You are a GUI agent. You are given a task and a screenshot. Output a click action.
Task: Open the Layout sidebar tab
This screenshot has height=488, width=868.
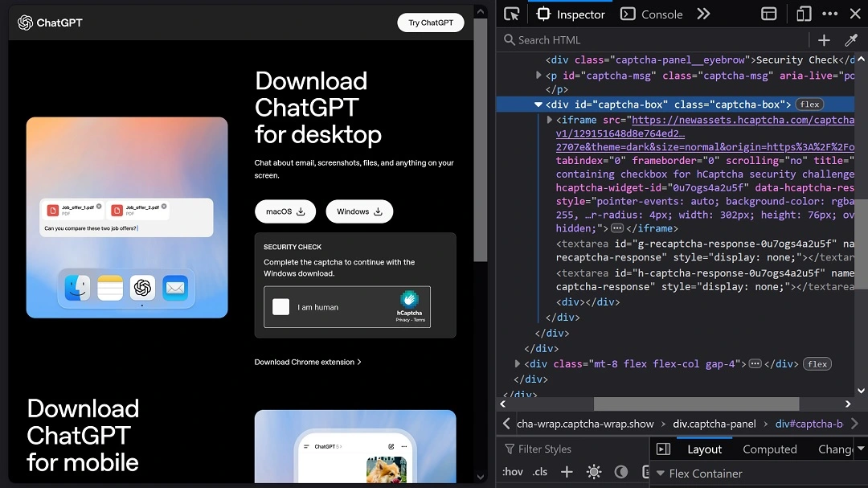click(704, 449)
